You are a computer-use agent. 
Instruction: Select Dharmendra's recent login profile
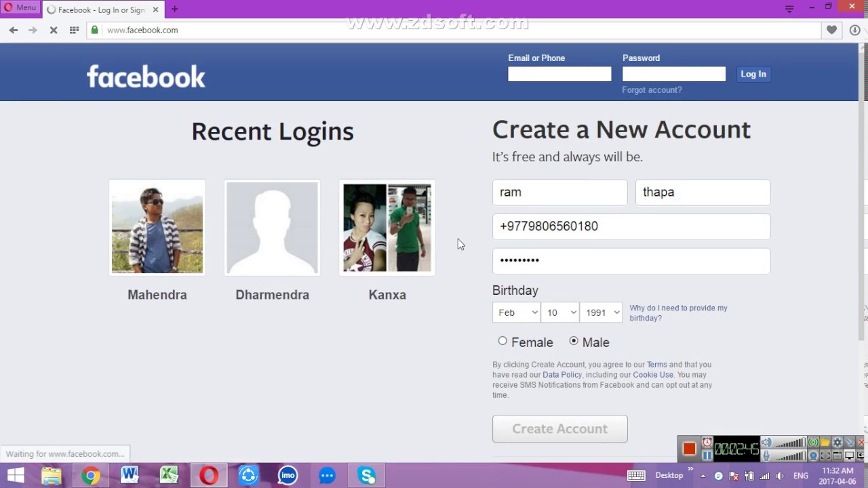coord(272,228)
